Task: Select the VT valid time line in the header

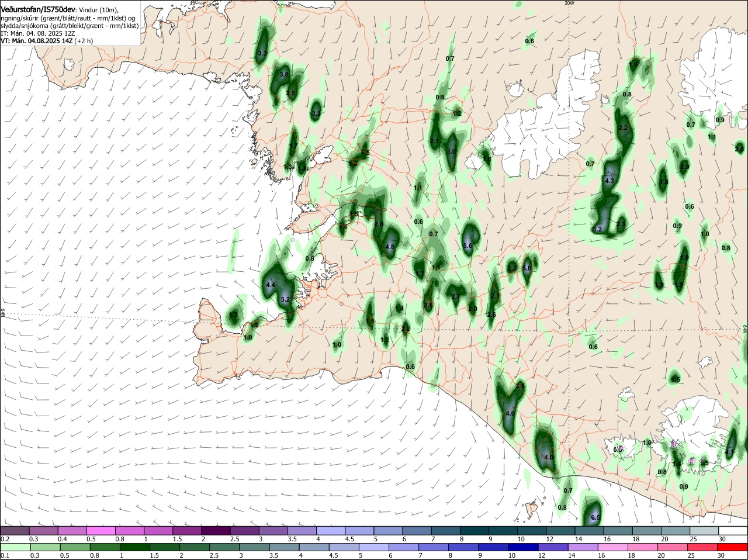Action: pos(47,41)
